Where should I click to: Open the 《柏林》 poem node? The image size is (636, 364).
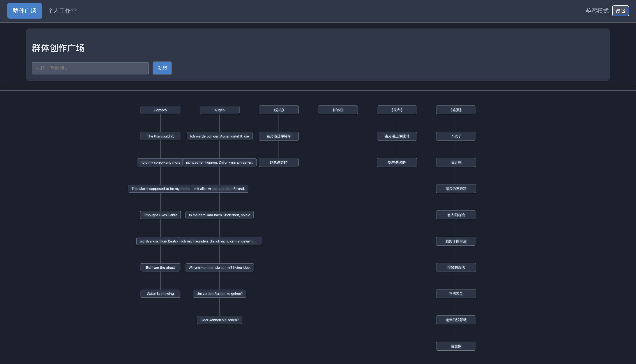(x=338, y=110)
